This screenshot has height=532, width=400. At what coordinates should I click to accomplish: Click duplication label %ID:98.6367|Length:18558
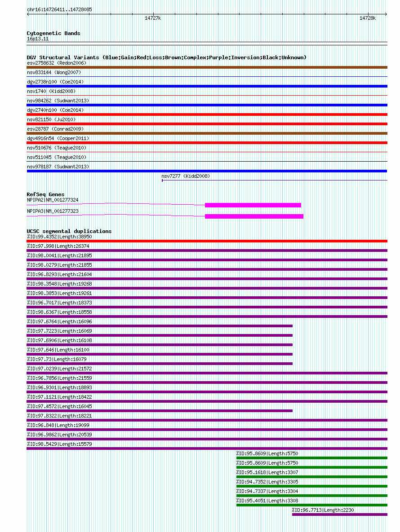tap(59, 312)
